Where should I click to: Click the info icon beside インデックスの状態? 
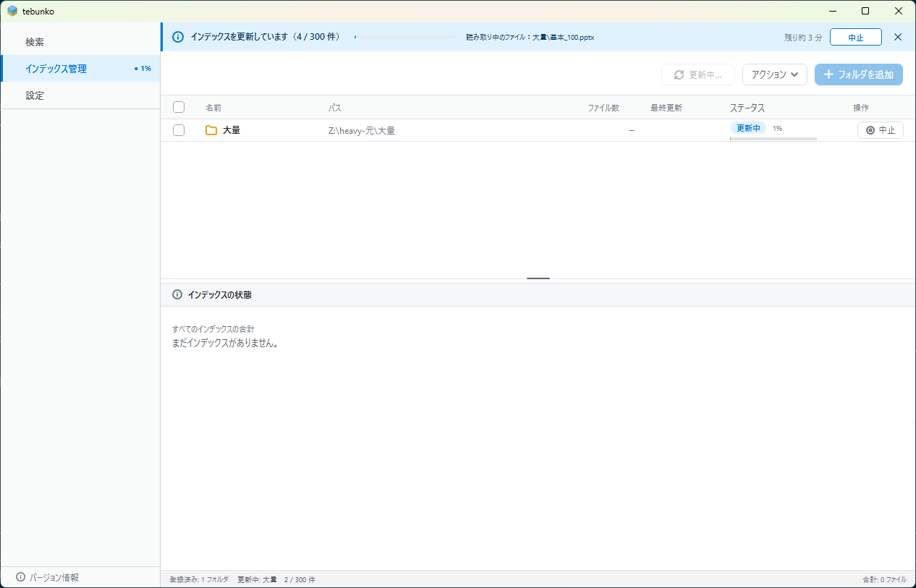point(177,295)
